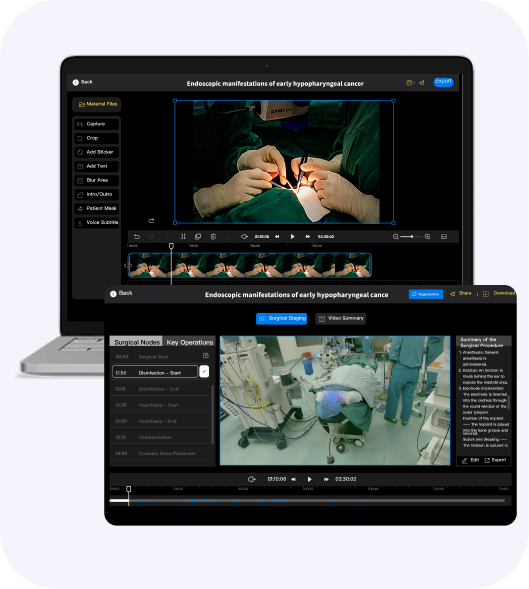Open the Material Files panel

(97, 104)
